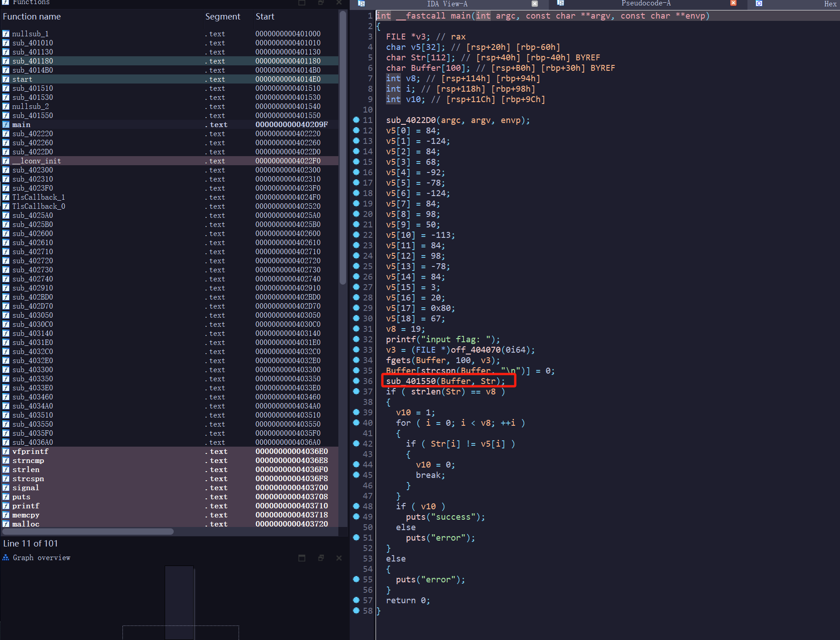Toggle breakpoint on line 42
The height and width of the screenshot is (640, 840).
click(356, 443)
